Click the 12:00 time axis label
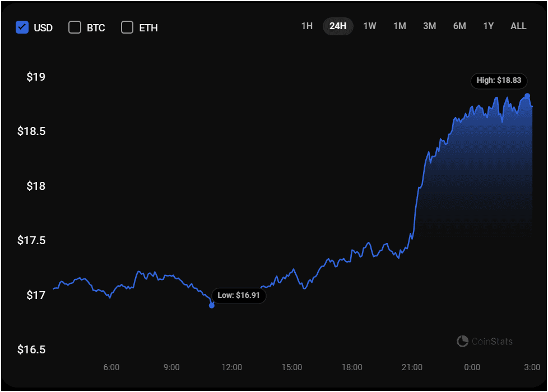548x392 pixels. (x=231, y=367)
